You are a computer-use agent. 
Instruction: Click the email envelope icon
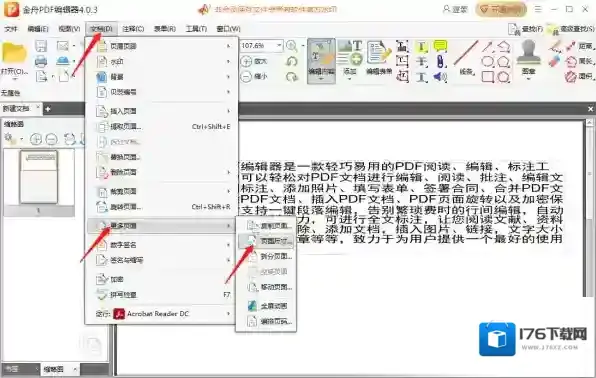coord(63,46)
